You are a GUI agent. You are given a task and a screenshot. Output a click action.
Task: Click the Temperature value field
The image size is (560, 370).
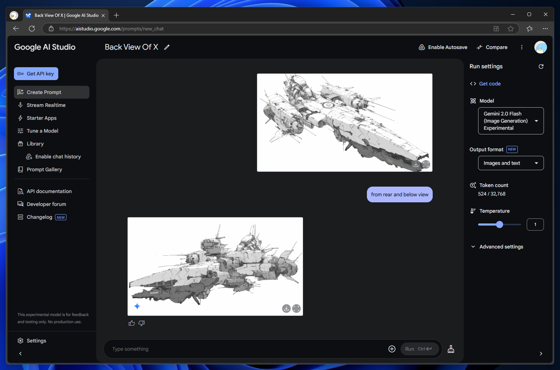535,224
